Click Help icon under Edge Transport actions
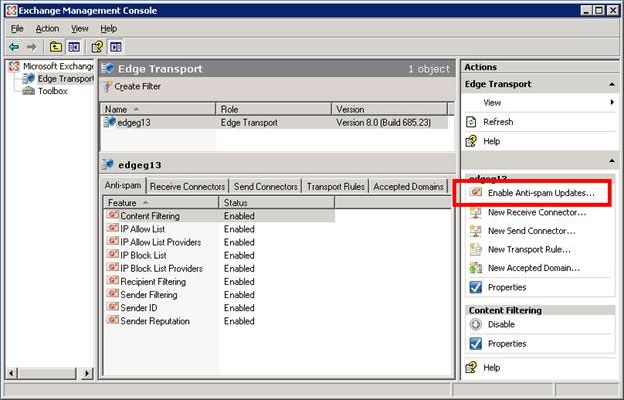This screenshot has width=624, height=400. (x=471, y=141)
